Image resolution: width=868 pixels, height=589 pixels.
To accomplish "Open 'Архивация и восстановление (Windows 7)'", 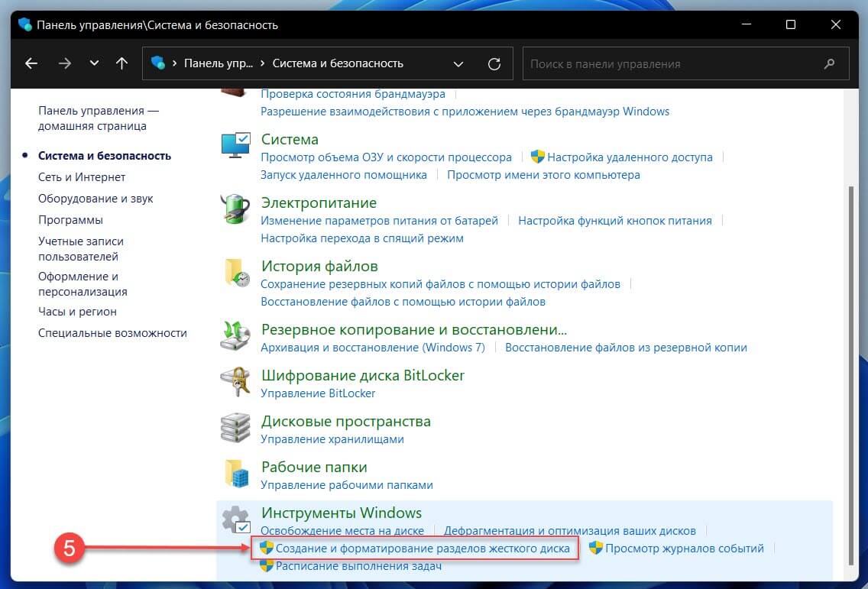I will pos(373,348).
